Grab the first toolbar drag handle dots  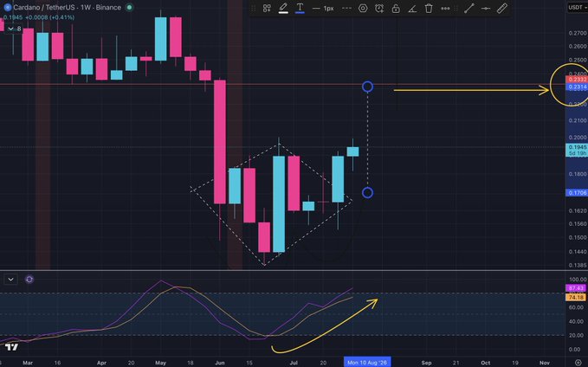(x=254, y=8)
